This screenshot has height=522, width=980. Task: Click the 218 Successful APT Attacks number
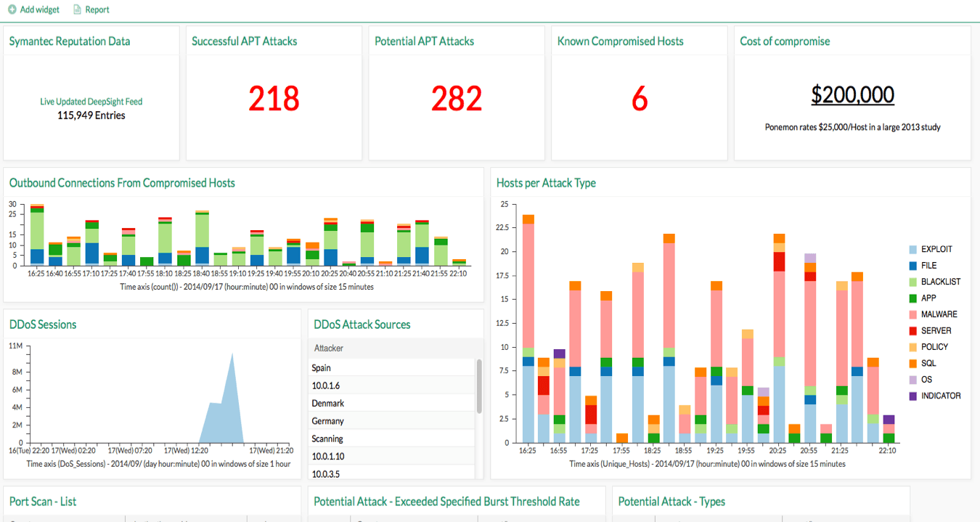coord(274,99)
